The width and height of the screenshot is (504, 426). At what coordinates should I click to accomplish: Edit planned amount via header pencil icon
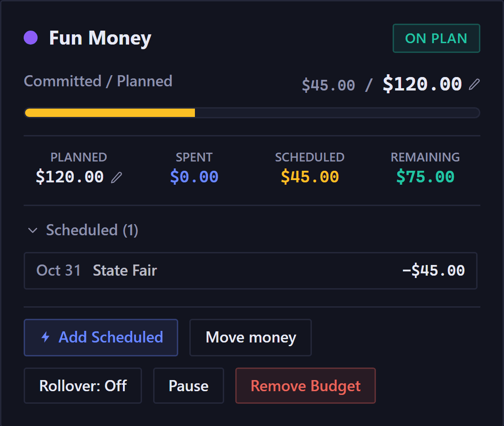tap(474, 84)
